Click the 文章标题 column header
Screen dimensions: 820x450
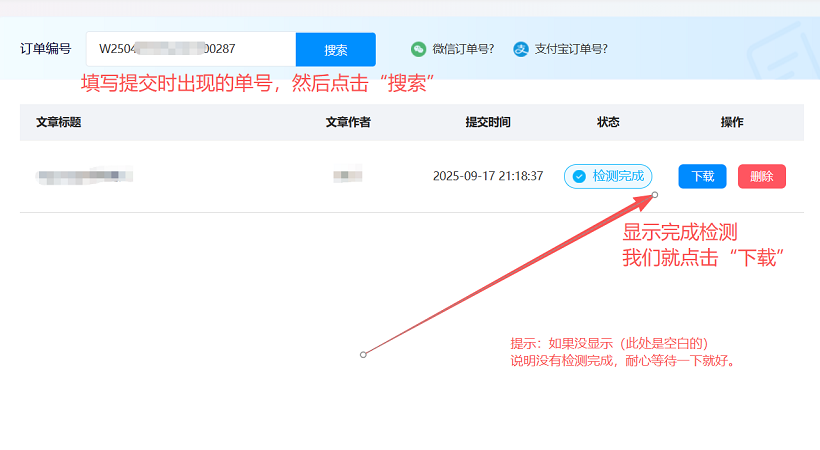click(59, 122)
